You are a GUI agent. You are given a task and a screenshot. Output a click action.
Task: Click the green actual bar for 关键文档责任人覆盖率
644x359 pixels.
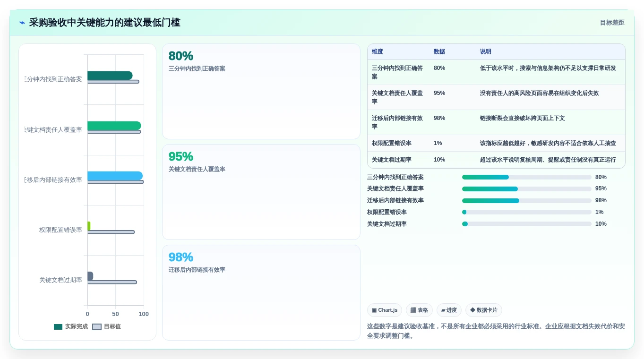114,126
